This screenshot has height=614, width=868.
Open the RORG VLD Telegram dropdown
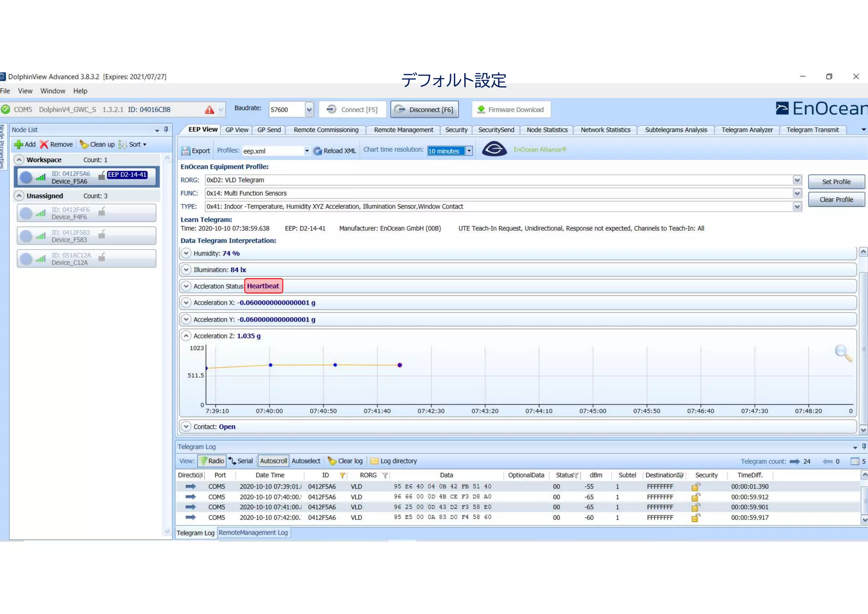[797, 180]
